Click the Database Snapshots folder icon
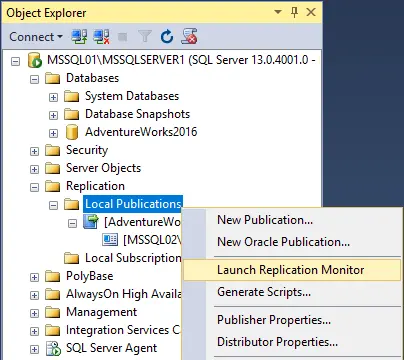Screen dimensions: 404x360 71,115
